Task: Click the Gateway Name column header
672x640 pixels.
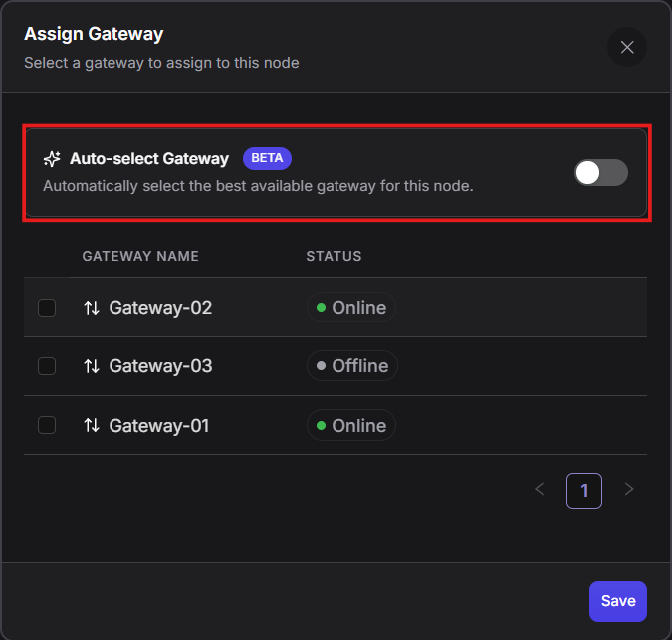Action: click(x=140, y=256)
